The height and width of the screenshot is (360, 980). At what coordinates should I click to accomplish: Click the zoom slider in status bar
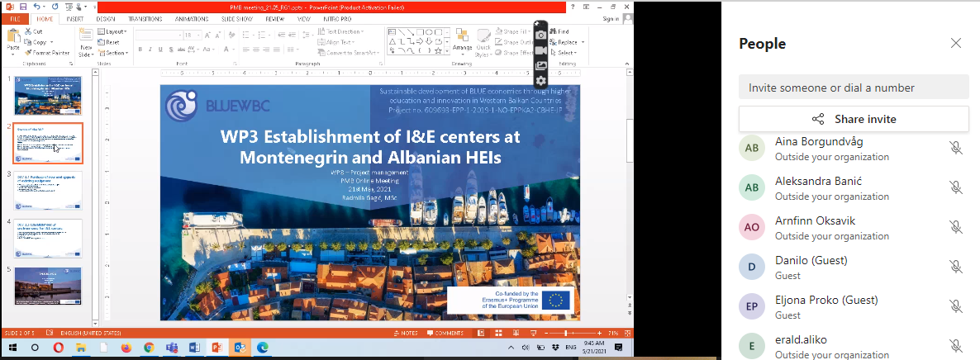point(565,333)
